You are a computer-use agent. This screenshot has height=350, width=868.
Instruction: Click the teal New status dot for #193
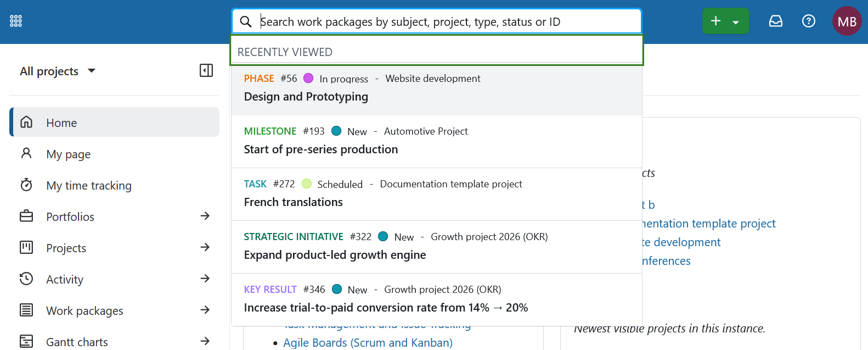[336, 131]
